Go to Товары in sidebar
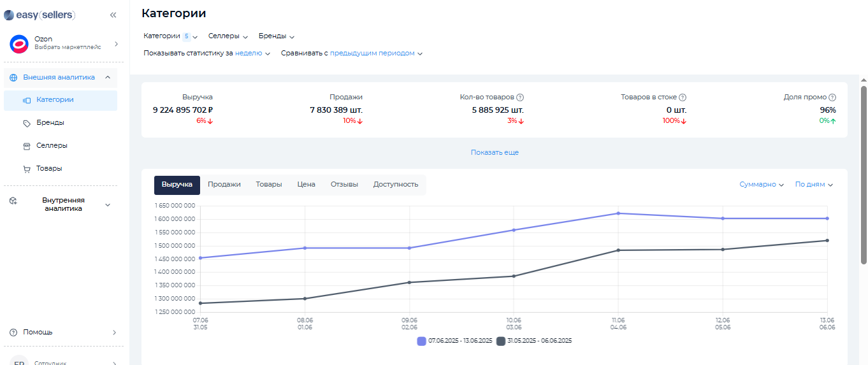868x365 pixels. (x=49, y=169)
